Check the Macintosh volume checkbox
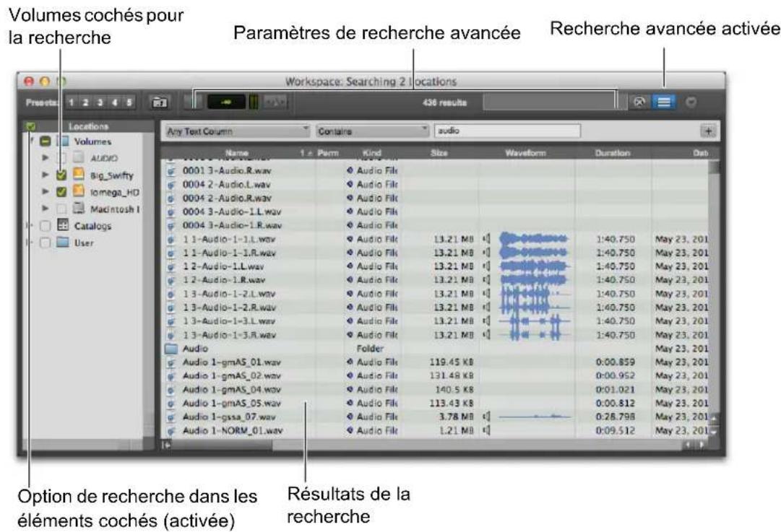The height and width of the screenshot is (532, 781). pos(61,209)
